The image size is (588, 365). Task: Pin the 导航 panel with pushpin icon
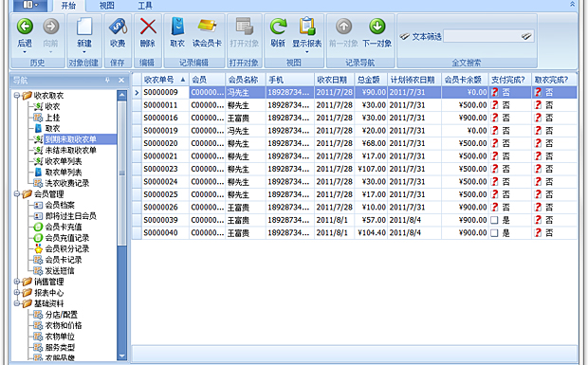[107, 80]
